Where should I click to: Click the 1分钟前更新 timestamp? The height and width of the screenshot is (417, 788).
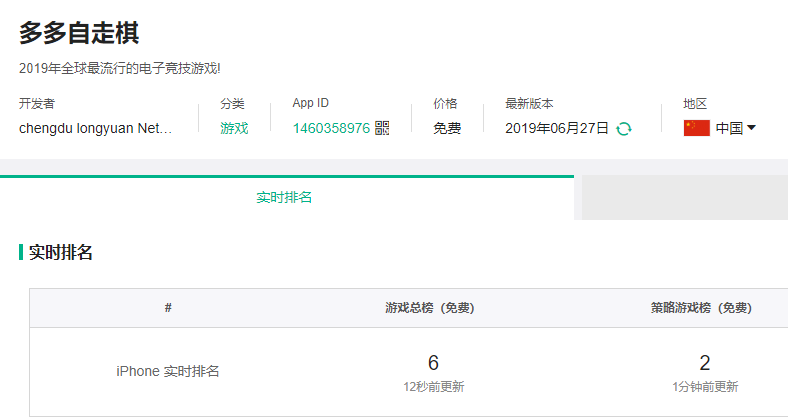click(x=705, y=386)
